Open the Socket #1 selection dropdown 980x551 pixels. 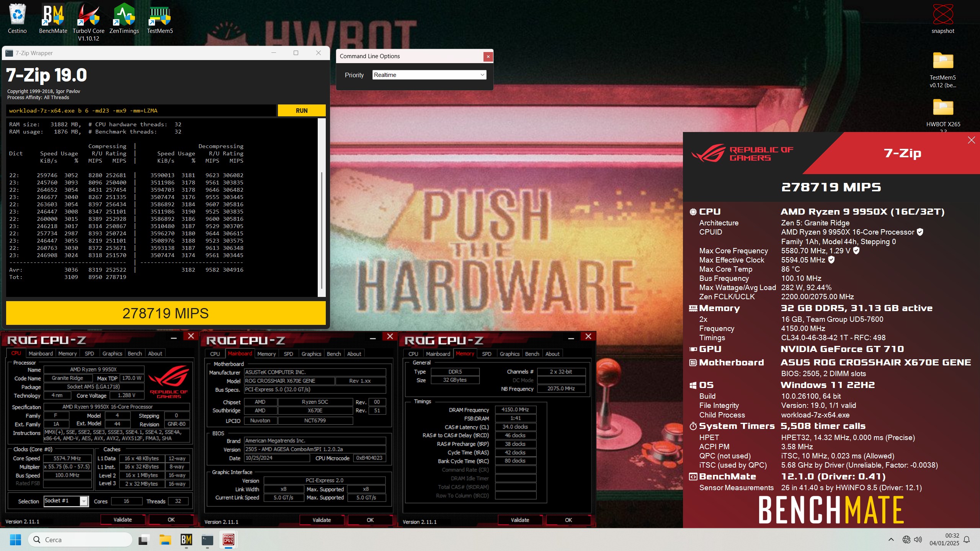click(66, 501)
